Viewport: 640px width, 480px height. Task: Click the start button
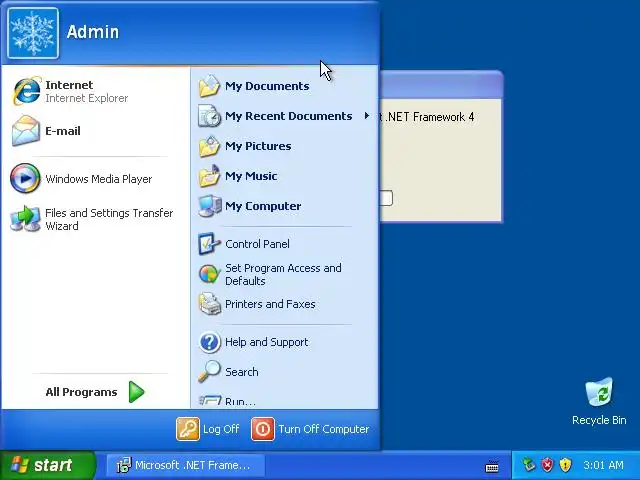click(47, 465)
